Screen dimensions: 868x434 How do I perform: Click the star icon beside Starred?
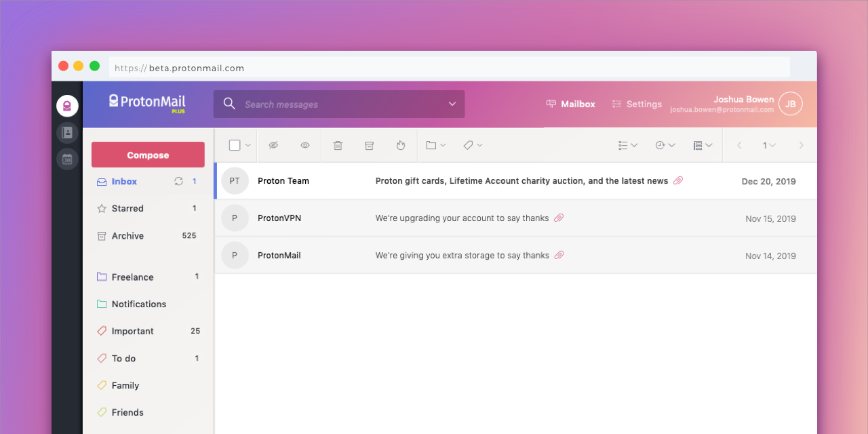click(x=102, y=208)
